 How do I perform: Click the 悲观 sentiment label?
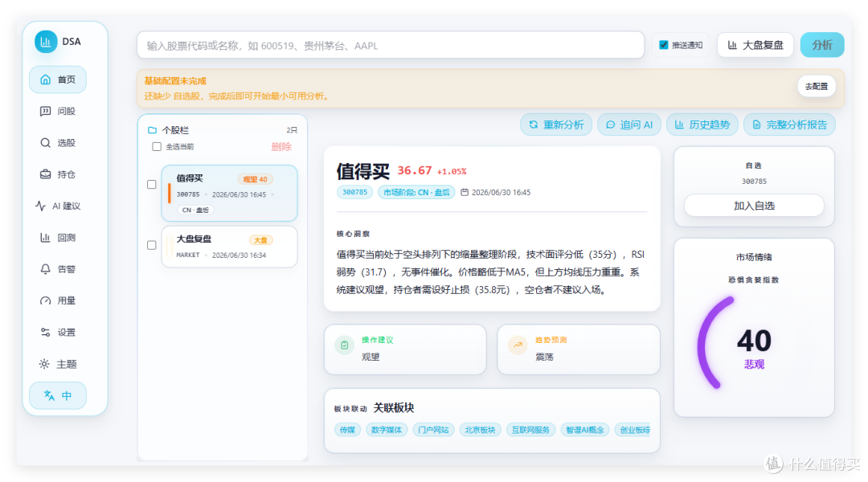click(x=754, y=364)
